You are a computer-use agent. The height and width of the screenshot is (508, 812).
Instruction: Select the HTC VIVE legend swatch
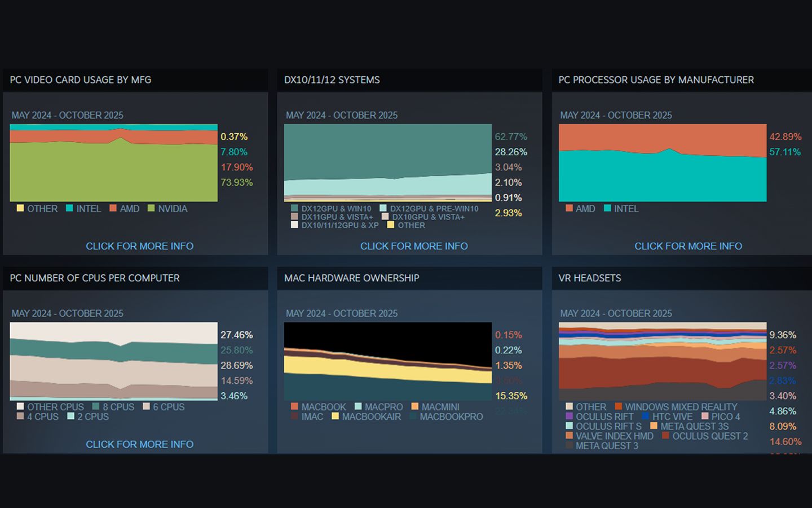(645, 417)
